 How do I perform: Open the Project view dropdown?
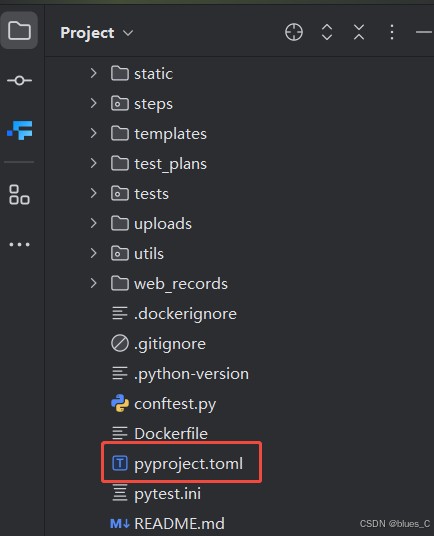coord(97,33)
